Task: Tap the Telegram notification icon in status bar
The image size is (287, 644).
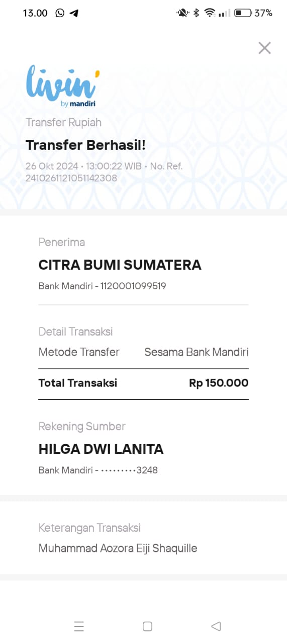Action: [x=74, y=13]
